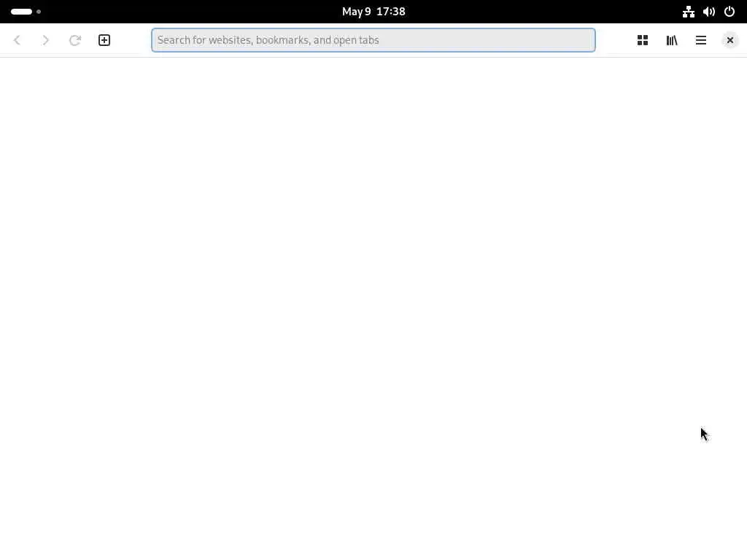Open a new tab

point(104,40)
